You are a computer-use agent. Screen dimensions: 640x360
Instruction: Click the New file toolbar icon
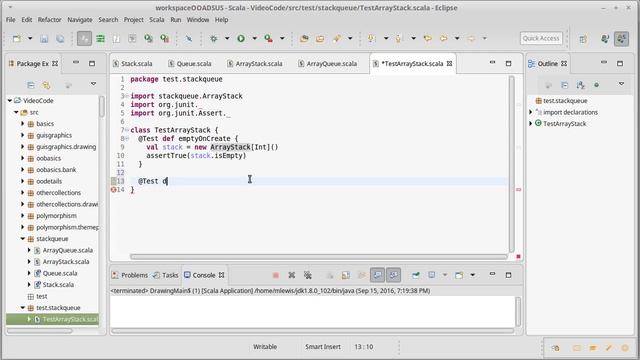[x=17, y=38]
